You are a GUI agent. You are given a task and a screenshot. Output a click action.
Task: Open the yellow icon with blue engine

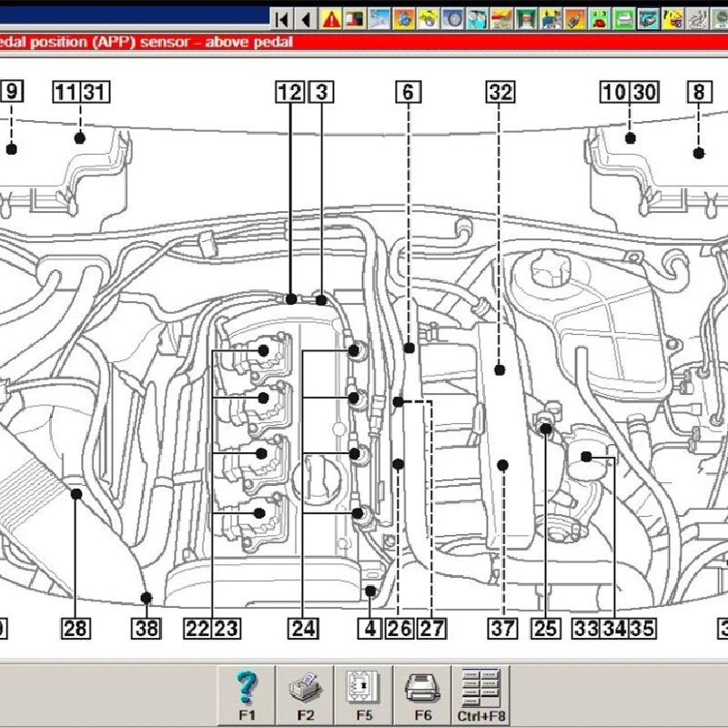pyautogui.click(x=551, y=19)
